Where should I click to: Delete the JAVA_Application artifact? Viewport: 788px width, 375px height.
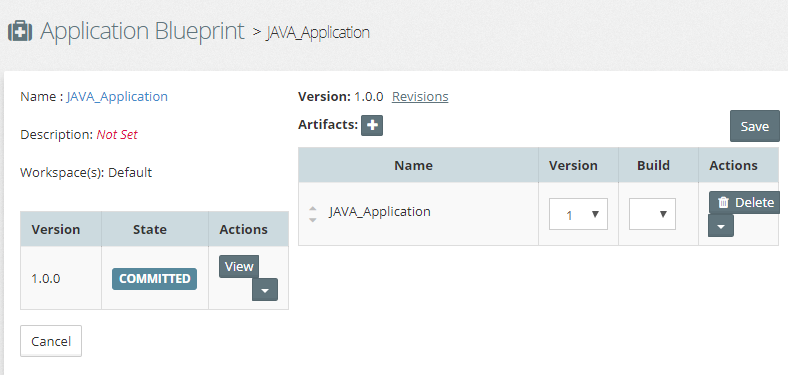click(744, 202)
